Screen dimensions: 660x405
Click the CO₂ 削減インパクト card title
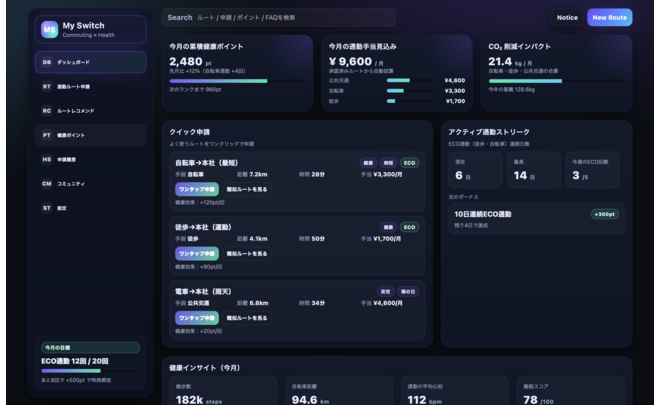pyautogui.click(x=519, y=47)
